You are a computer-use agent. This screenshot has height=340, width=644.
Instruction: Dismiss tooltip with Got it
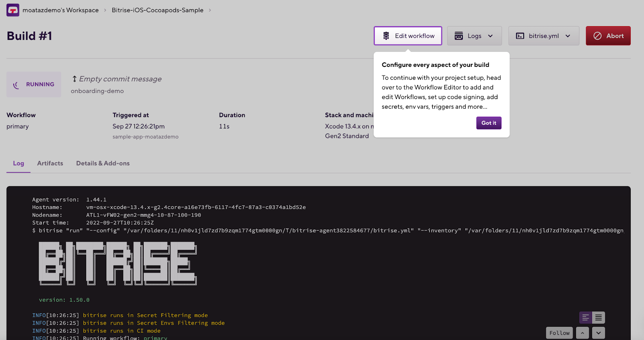[489, 123]
